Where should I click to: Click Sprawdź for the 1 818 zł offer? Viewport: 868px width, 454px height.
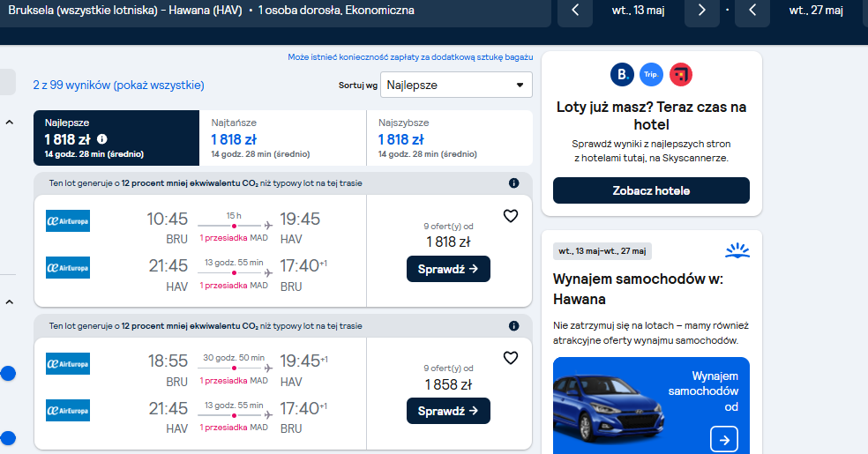click(x=448, y=269)
